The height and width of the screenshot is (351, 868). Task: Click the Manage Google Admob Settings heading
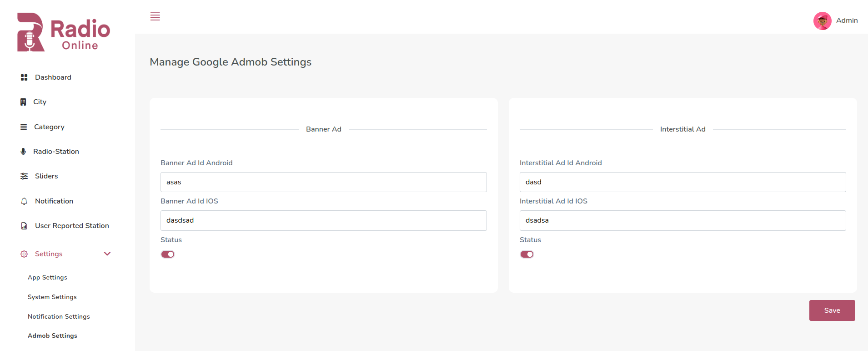pyautogui.click(x=231, y=62)
